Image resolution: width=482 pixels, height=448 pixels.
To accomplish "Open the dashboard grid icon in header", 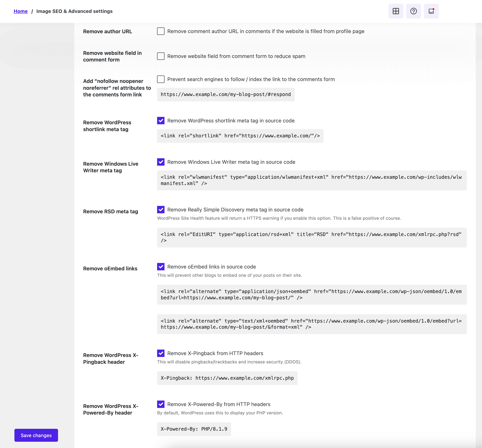I will click(x=396, y=11).
